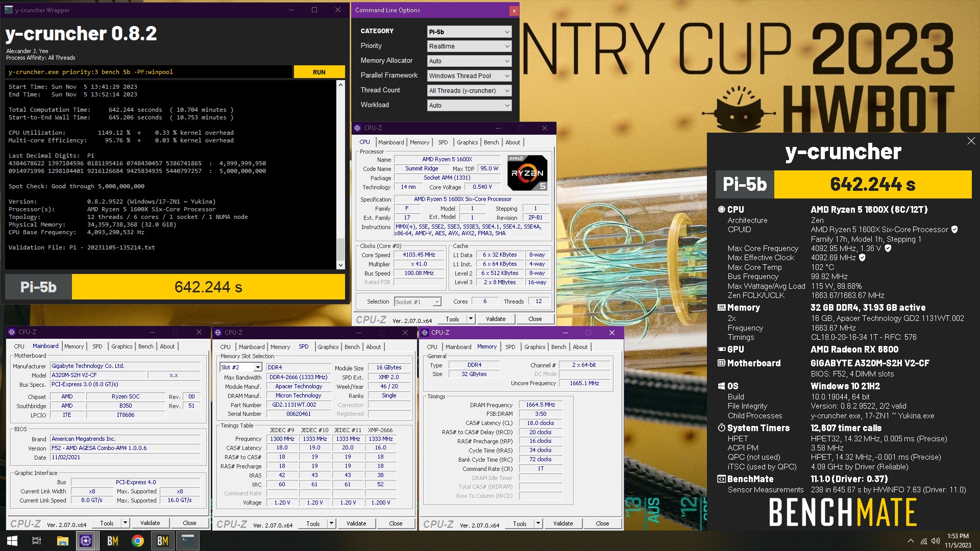Open the Workload dropdown
This screenshot has width=980, height=551.
(469, 106)
